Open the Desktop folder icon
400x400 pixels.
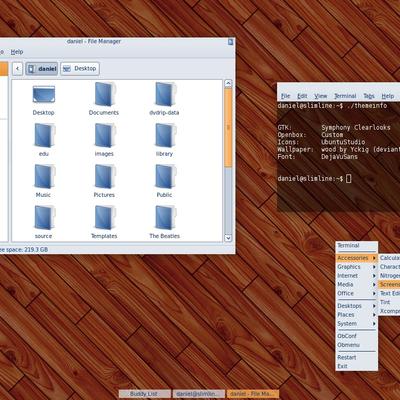coord(44,95)
